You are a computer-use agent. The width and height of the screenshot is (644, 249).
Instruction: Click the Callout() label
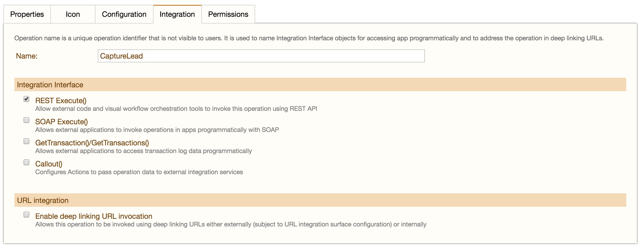click(49, 164)
